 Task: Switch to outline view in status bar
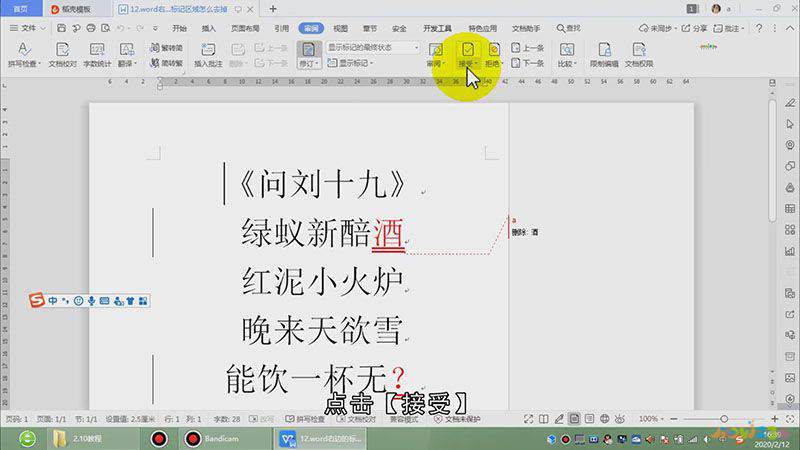click(x=589, y=419)
